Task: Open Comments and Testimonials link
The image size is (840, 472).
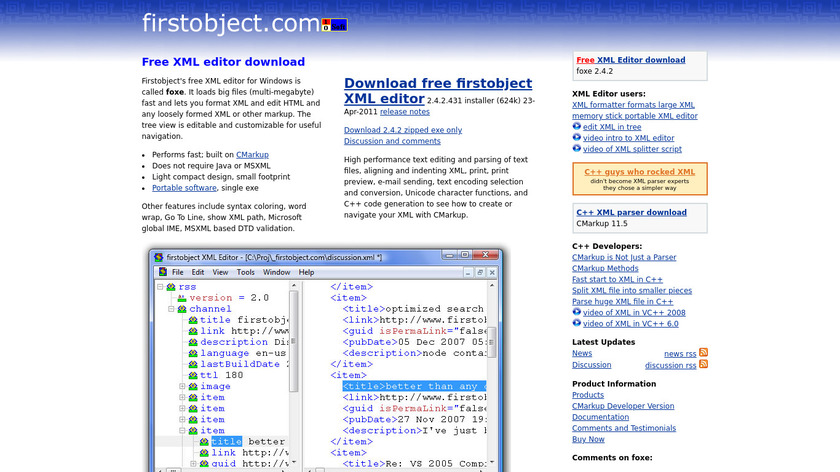Action: (624, 428)
